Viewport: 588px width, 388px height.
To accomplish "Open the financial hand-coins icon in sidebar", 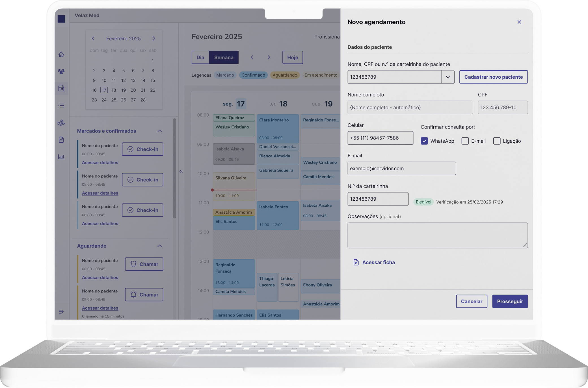I will tap(61, 123).
